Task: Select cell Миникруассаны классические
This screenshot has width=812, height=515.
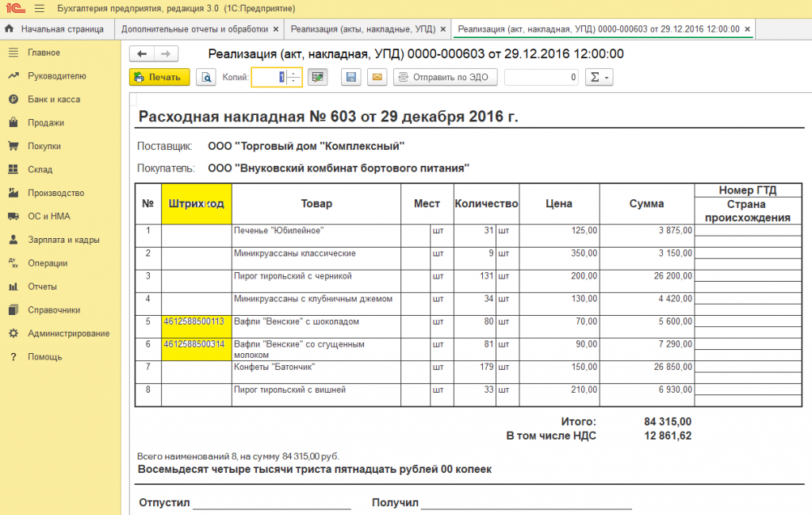Action: pyautogui.click(x=316, y=258)
